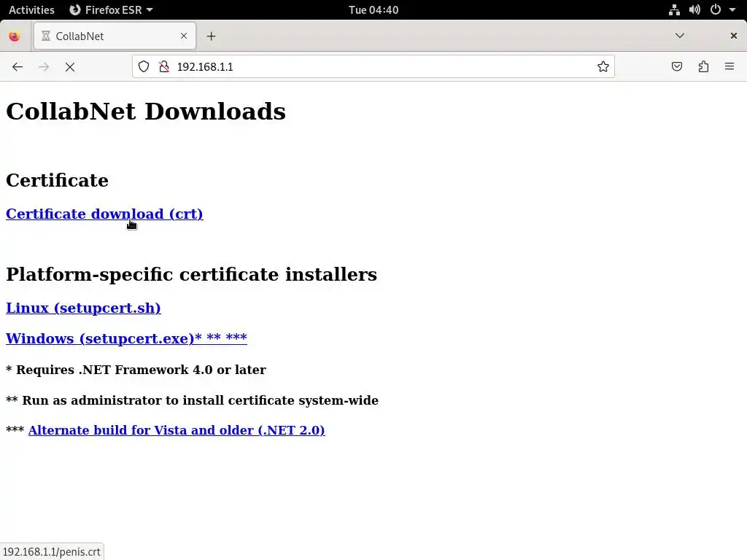Download Windows (setupcert.exe) installer
747x560 pixels.
[126, 338]
